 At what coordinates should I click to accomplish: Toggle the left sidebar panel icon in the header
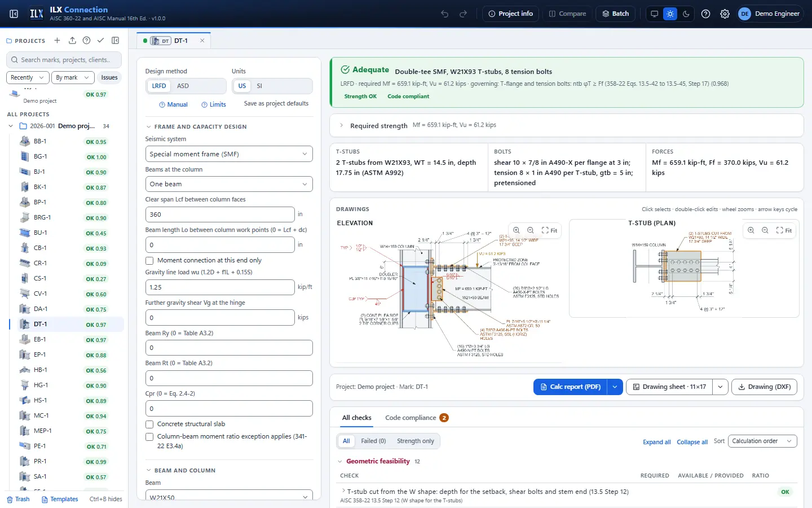[14, 14]
